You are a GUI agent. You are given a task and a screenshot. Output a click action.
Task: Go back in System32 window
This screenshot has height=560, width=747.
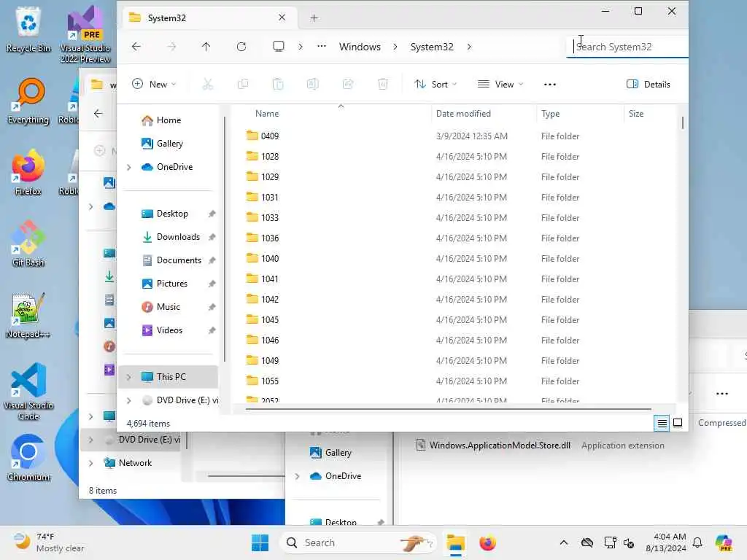point(136,47)
